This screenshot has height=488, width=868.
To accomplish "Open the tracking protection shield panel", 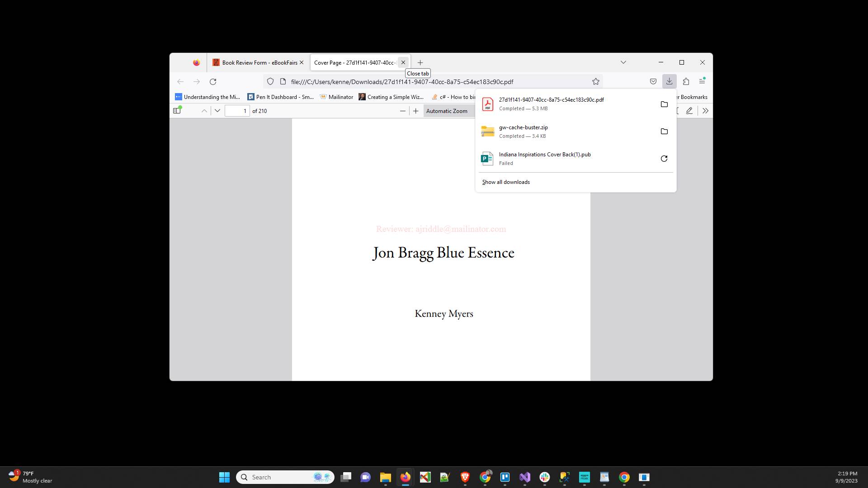I will (x=270, y=81).
